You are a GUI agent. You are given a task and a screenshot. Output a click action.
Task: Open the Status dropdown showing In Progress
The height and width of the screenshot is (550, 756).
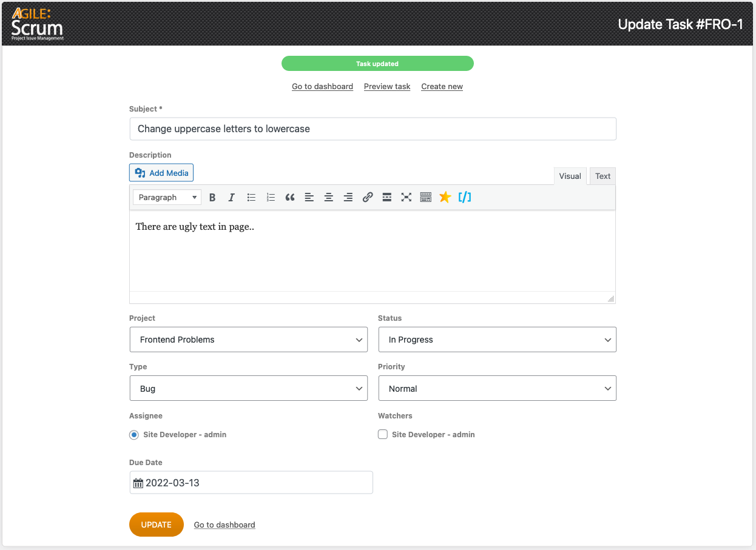[x=497, y=340]
